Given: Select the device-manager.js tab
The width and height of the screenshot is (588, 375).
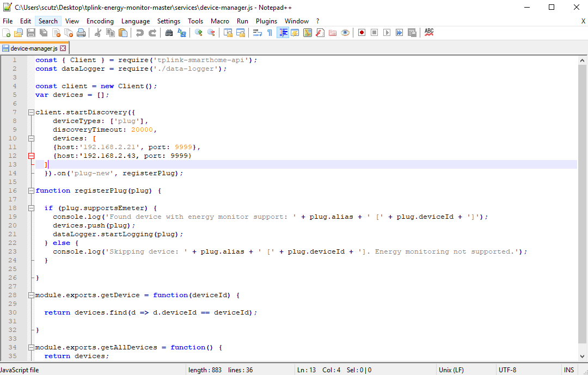Looking at the screenshot, I should [x=33, y=47].
